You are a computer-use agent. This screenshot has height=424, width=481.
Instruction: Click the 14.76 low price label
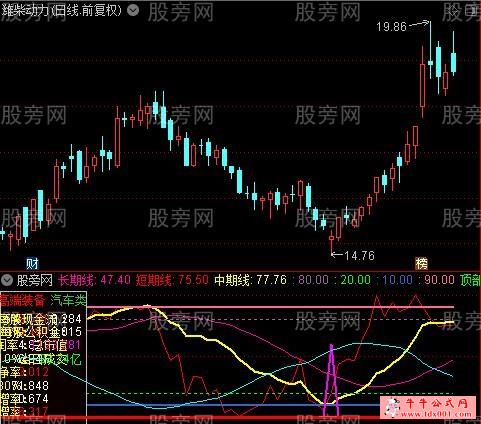[359, 256]
